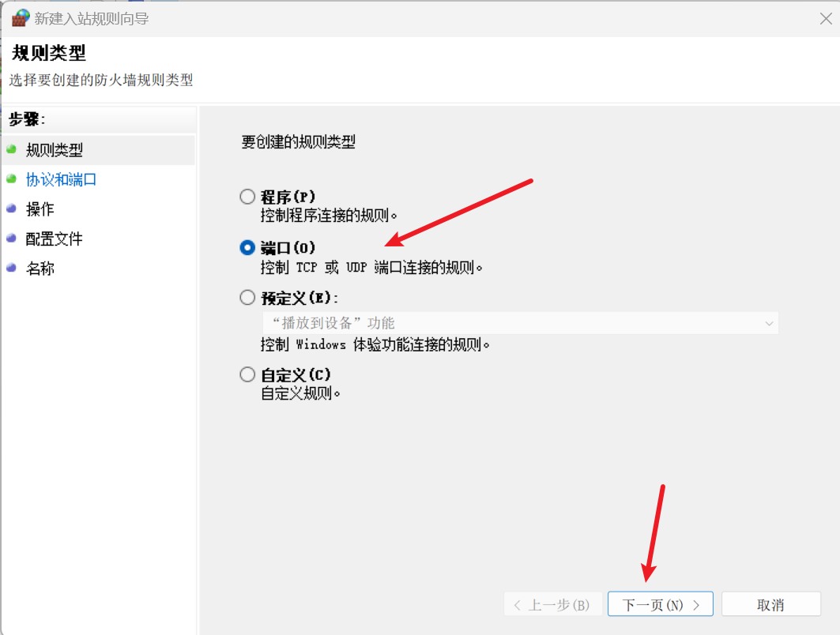
Task: Select the 名称 step in sidebar
Action: coord(40,269)
